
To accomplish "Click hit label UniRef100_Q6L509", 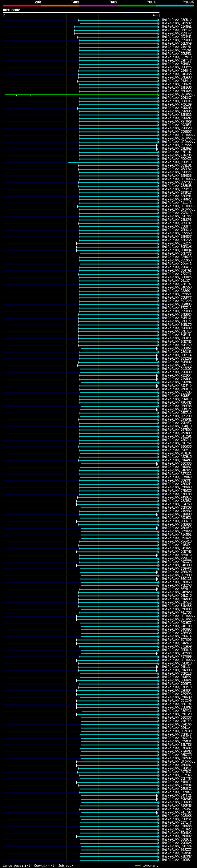I will click(176, 43).
